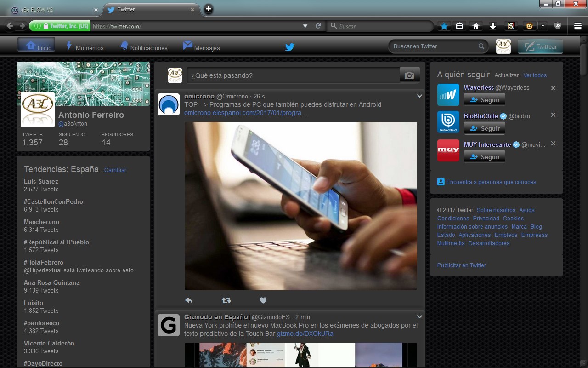588x368 pixels.
Task: Expand the omicrono tweet options chevron
Action: [419, 96]
